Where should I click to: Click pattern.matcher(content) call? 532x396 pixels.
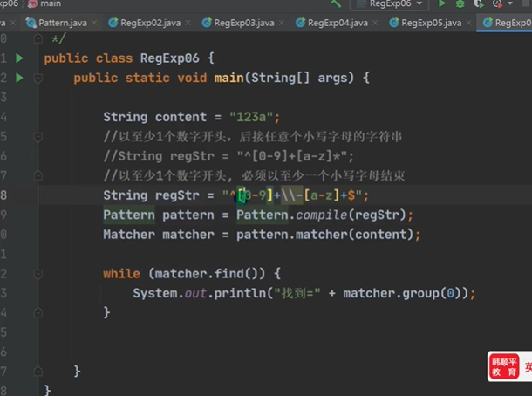pos(324,235)
